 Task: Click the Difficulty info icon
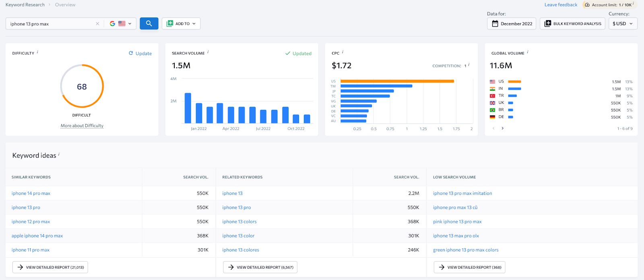tap(37, 52)
